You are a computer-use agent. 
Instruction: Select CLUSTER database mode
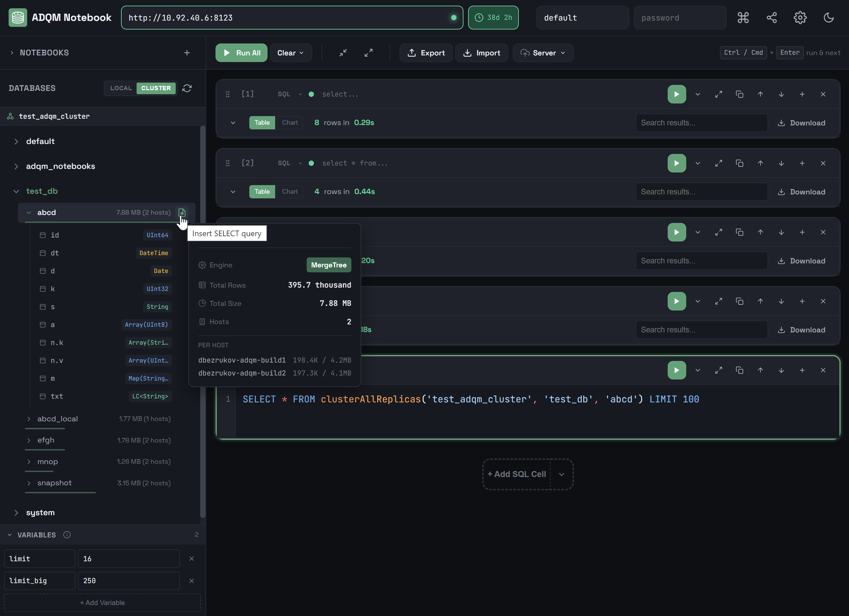(x=156, y=88)
